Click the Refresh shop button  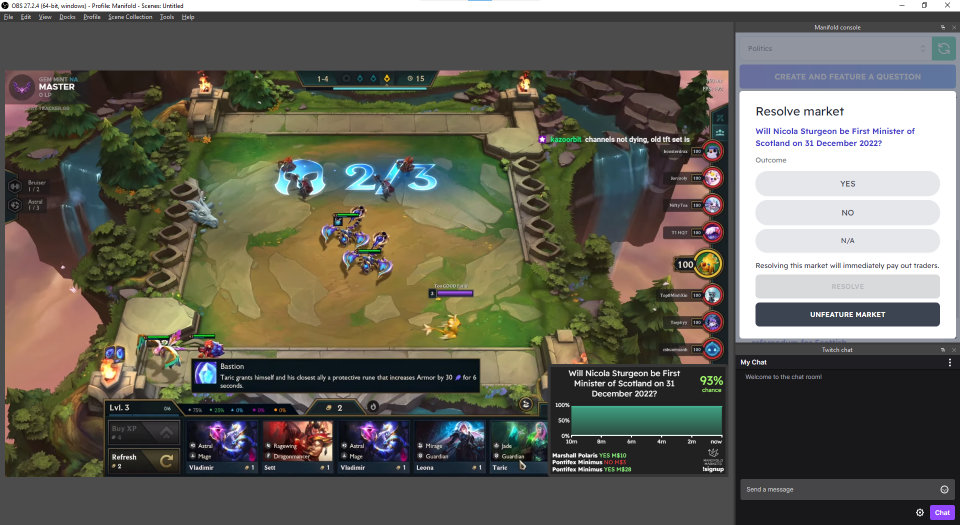pos(144,461)
